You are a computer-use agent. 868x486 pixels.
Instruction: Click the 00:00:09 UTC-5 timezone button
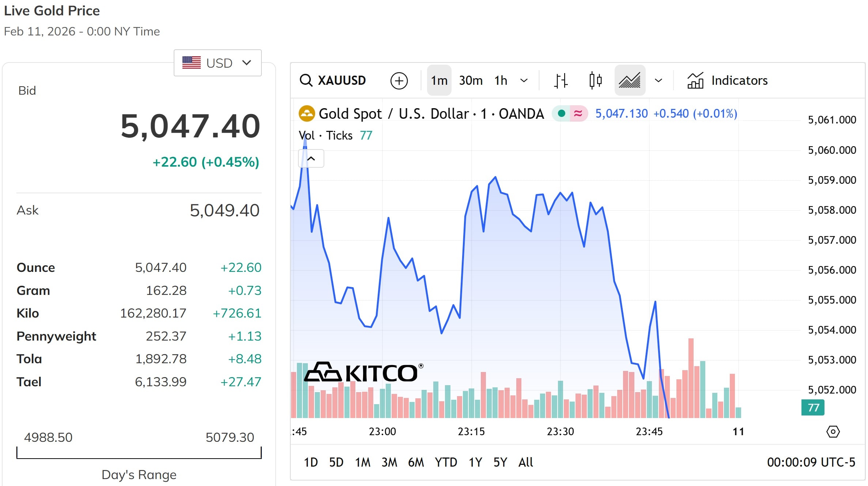[x=811, y=462]
